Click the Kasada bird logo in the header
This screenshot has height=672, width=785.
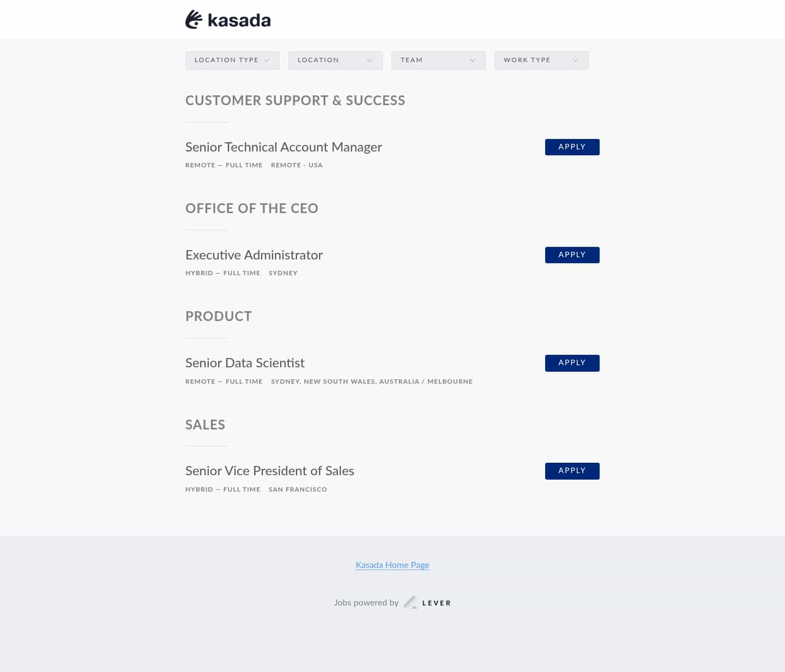click(194, 20)
